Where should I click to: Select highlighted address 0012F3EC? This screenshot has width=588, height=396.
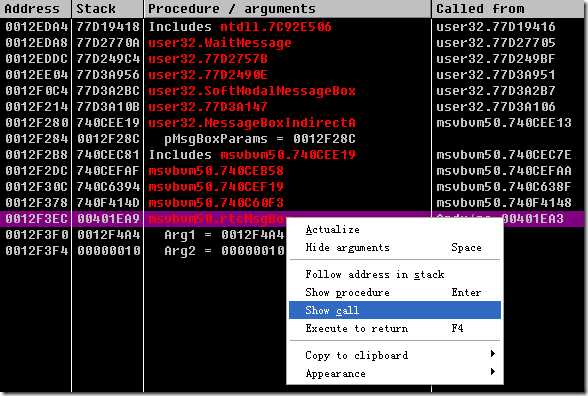pos(36,219)
